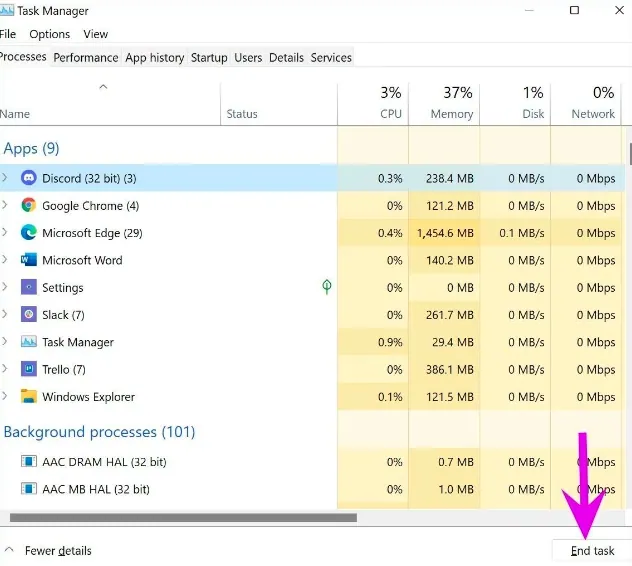Open the Options menu
The height and width of the screenshot is (566, 632).
50,34
